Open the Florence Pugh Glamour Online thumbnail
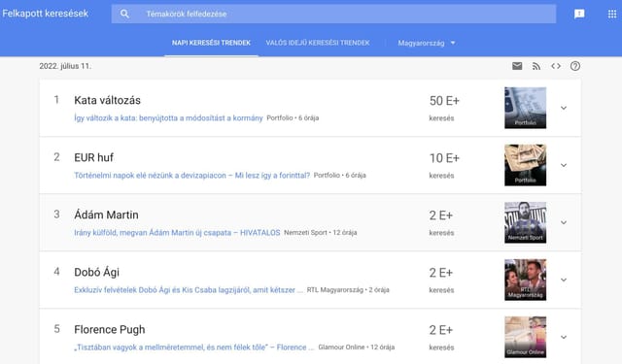This screenshot has width=622, height=364. [x=525, y=337]
